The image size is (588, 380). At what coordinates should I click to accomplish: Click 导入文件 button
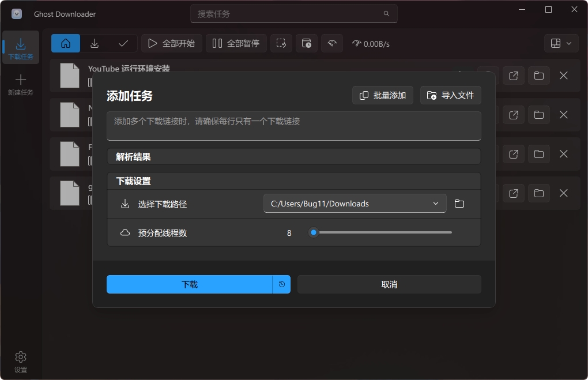pos(450,95)
